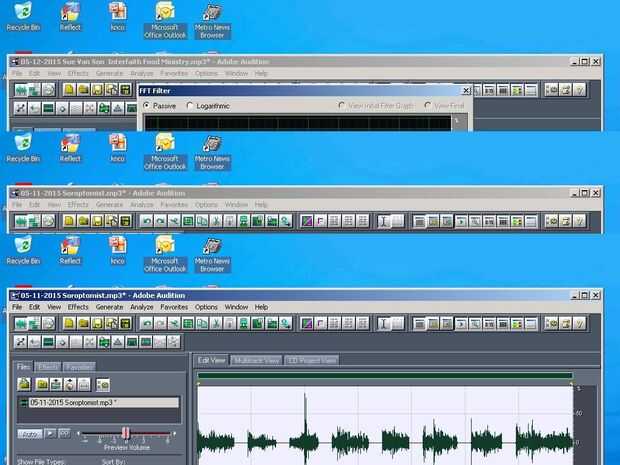Click the yellow folder icon in the Files panel toolbar

(x=42, y=384)
